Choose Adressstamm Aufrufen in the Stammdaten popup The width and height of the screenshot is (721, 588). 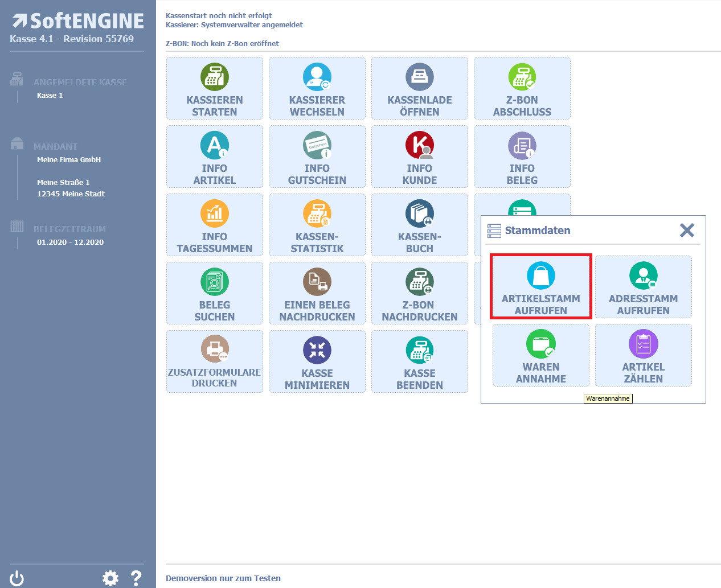pos(644,286)
